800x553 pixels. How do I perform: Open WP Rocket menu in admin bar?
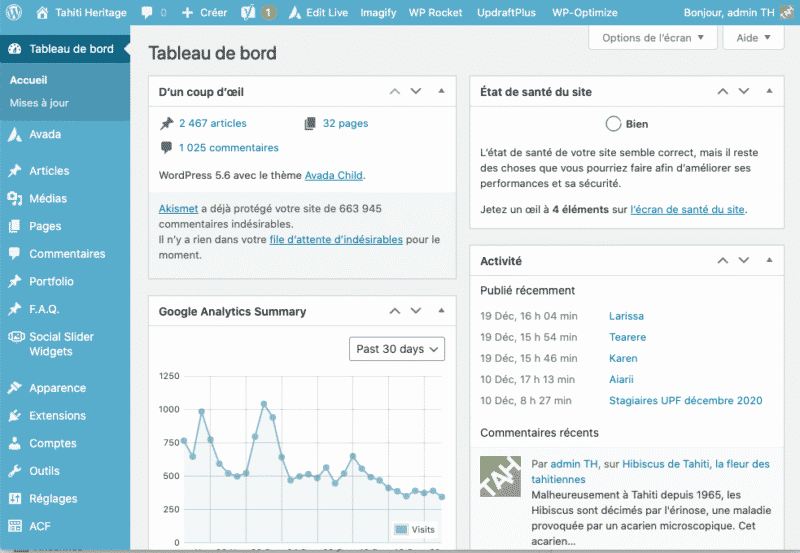(435, 12)
